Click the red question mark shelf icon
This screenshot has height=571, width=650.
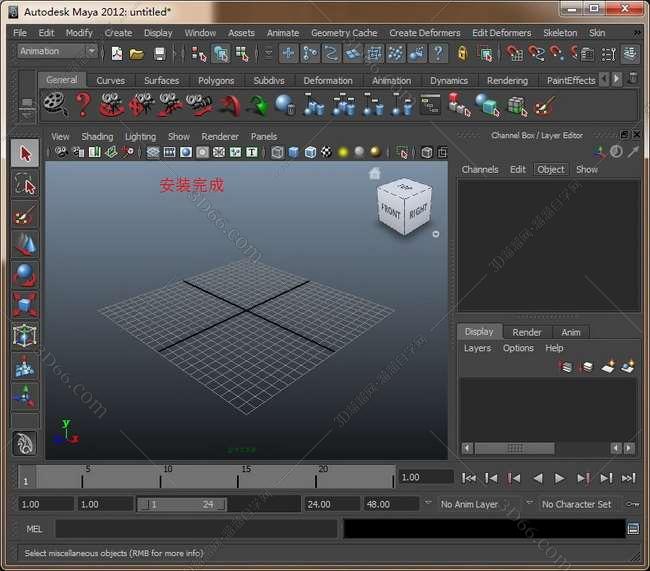83,105
